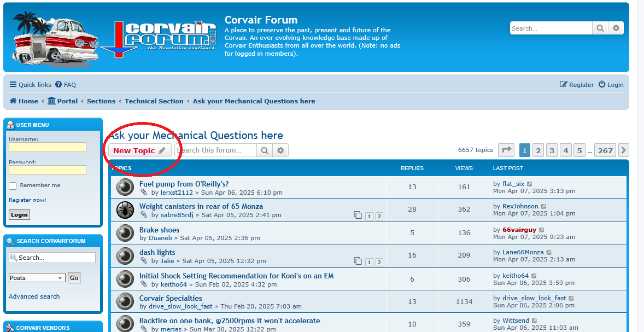
Task: Click the Ask your Mechanical Questions here heading
Action: tap(196, 136)
